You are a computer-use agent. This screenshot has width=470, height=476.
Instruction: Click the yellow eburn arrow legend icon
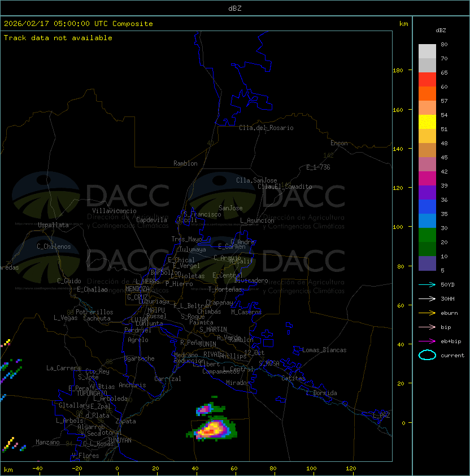pyautogui.click(x=427, y=313)
